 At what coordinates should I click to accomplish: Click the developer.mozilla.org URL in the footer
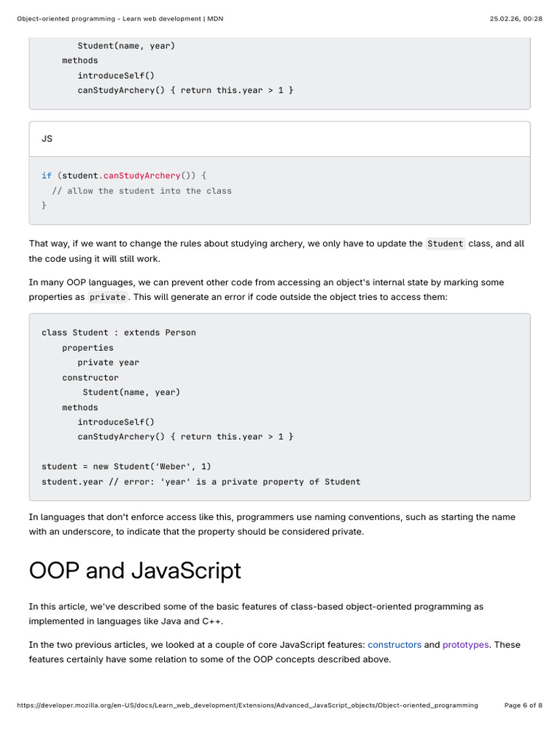point(246,705)
